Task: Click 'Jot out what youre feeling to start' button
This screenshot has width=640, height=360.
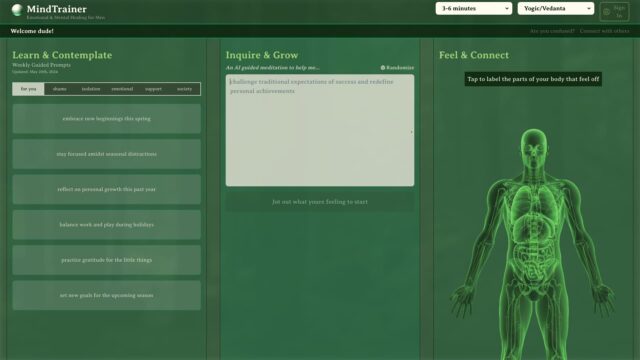Action: (x=320, y=202)
